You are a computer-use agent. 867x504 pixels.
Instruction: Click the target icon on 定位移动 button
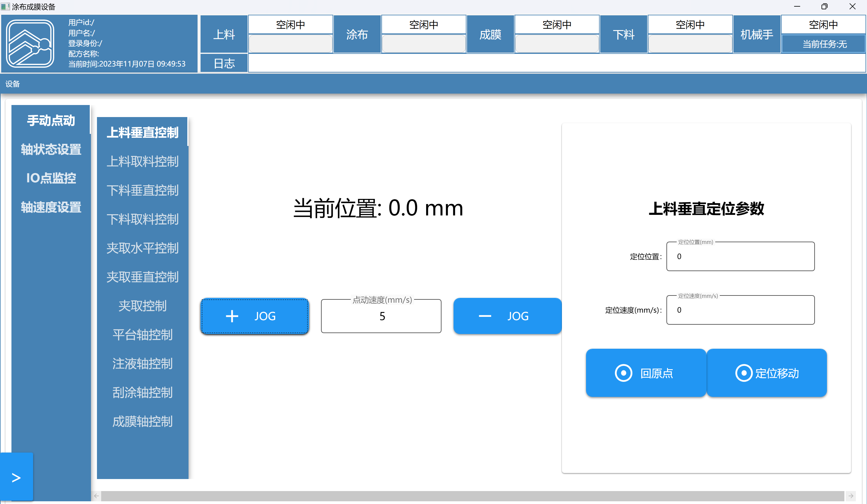744,373
